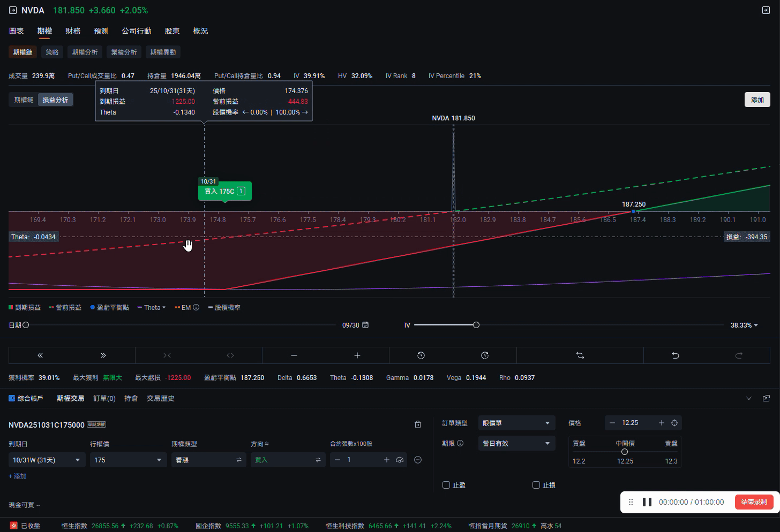
Task: Expand the 行權價 175 strike dropdown
Action: pos(128,460)
